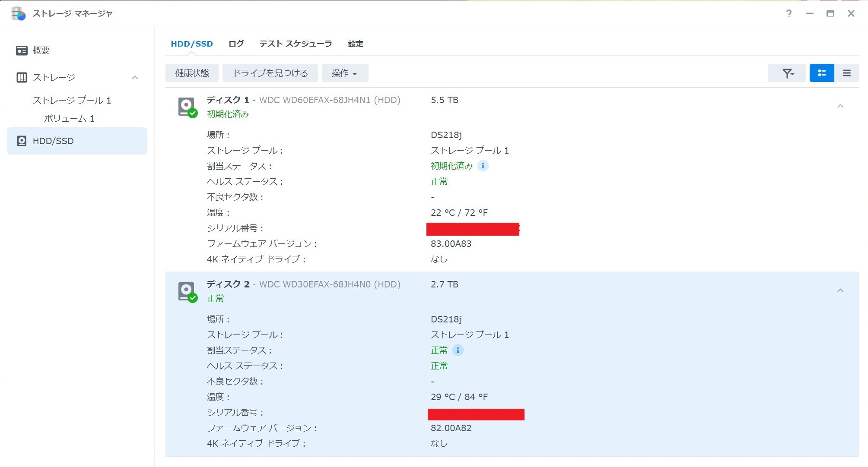
Task: Open 概要 overview in sidebar
Action: click(x=41, y=50)
